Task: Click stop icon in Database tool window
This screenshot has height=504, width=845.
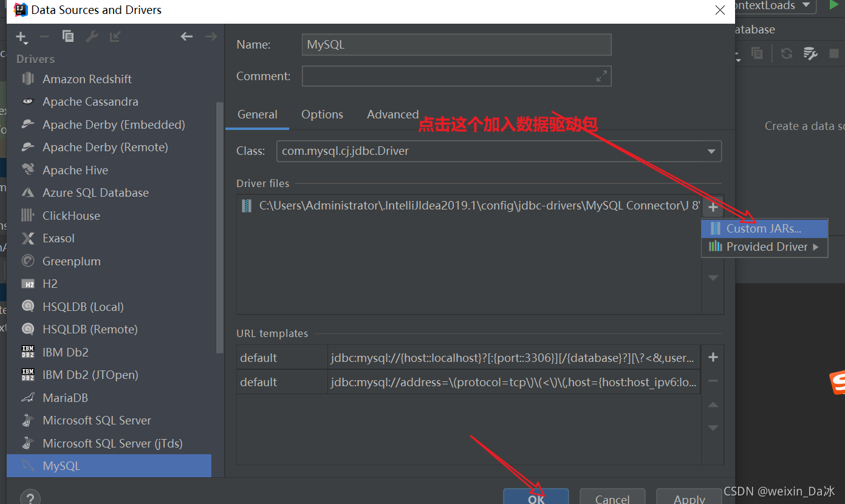Action: [x=833, y=53]
